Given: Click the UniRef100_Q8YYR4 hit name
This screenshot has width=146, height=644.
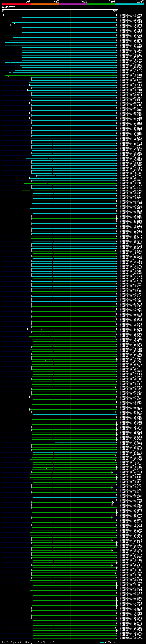Looking at the screenshot, I should coord(131,93).
